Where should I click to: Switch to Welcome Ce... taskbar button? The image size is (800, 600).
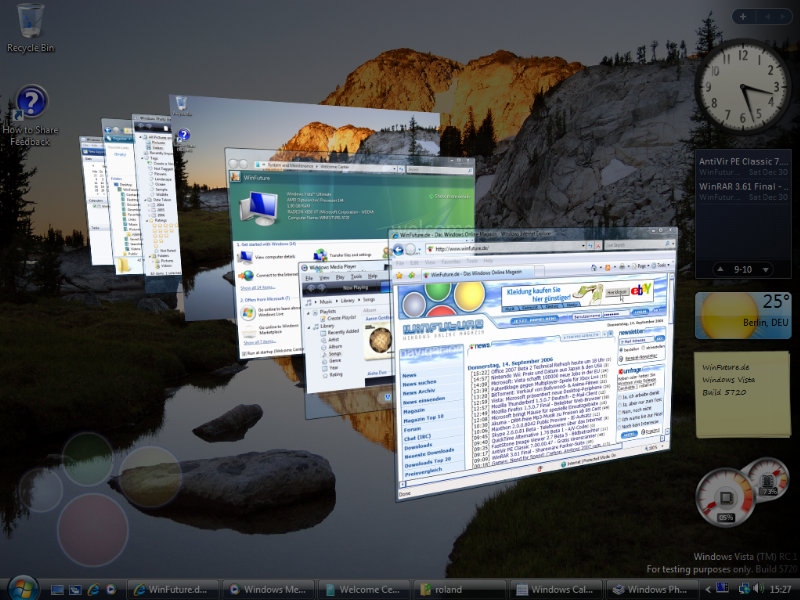pyautogui.click(x=364, y=589)
